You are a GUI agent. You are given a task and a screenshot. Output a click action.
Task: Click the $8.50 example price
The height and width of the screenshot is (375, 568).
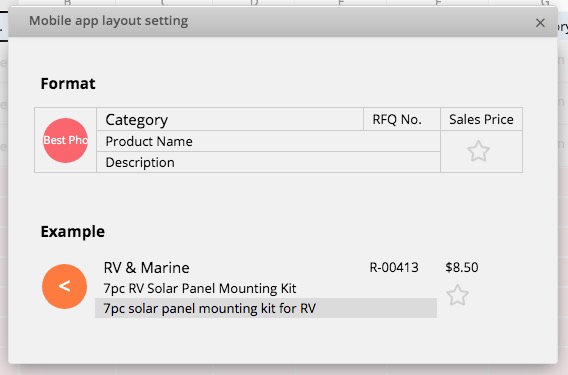click(x=462, y=267)
